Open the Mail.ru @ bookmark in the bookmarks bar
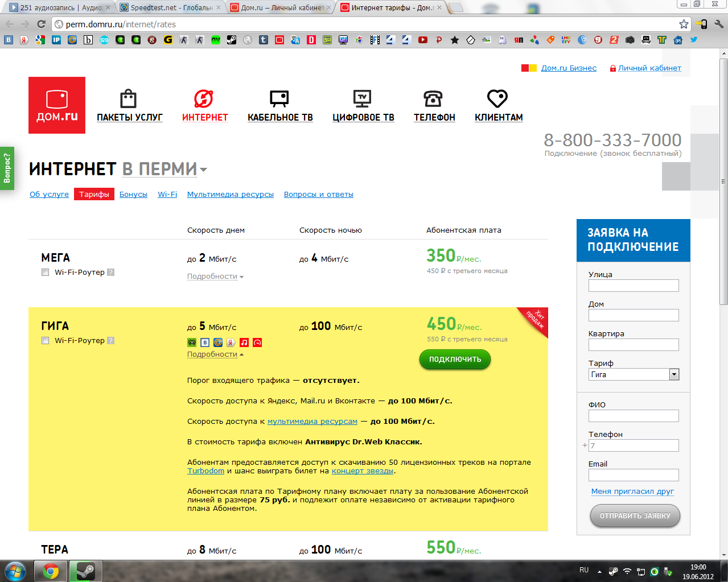Screen dimensions: 728x582 pos(72,40)
